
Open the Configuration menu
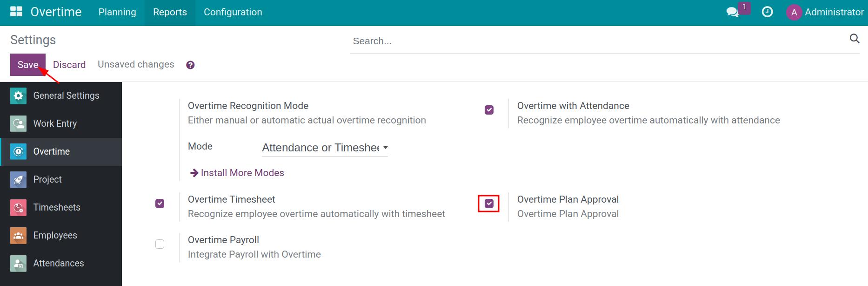233,12
